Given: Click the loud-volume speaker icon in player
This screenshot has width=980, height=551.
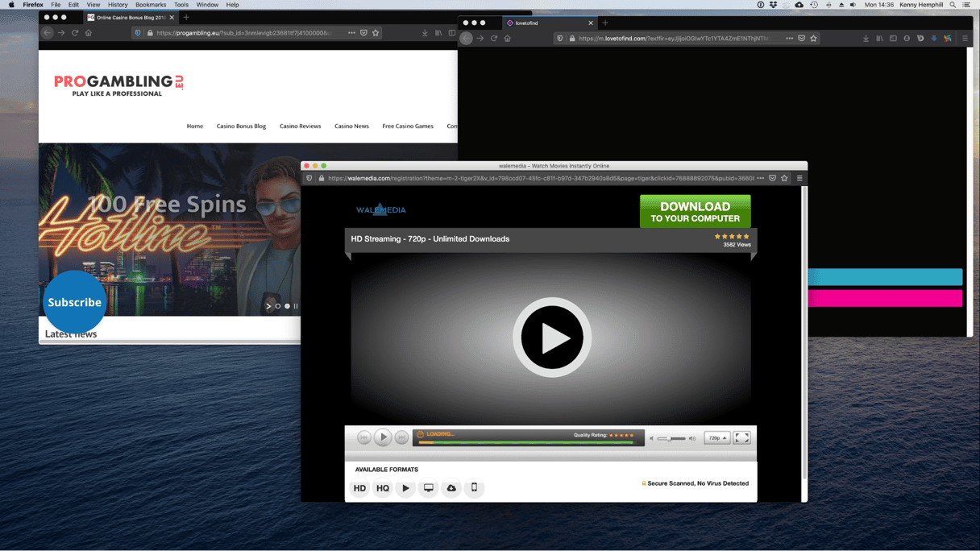Looking at the screenshot, I should point(692,439).
